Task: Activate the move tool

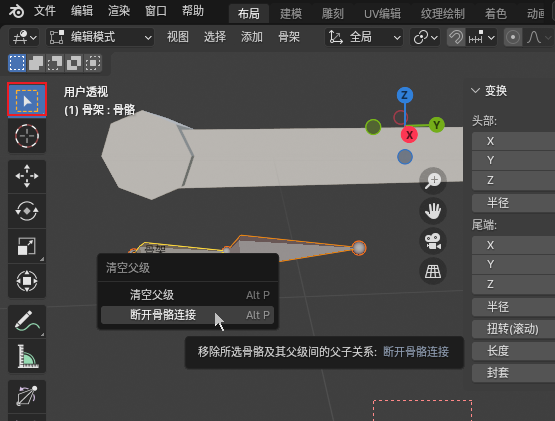Action: click(27, 176)
